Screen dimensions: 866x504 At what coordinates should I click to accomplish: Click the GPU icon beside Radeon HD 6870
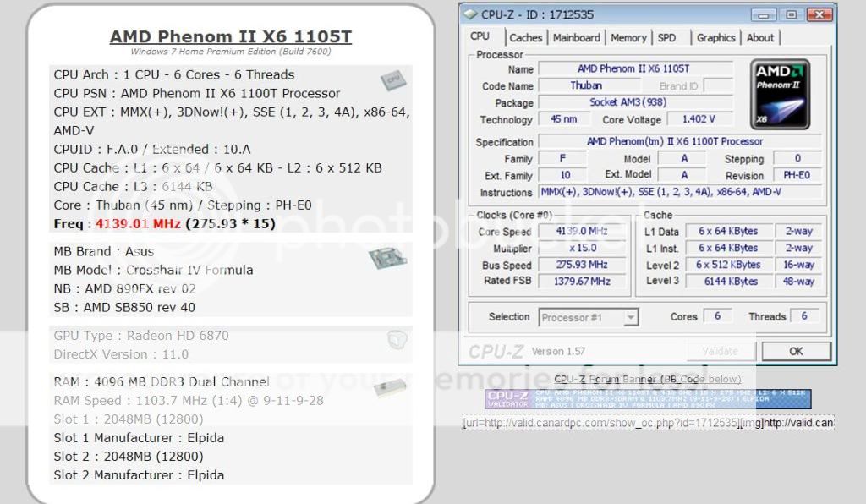pos(397,340)
